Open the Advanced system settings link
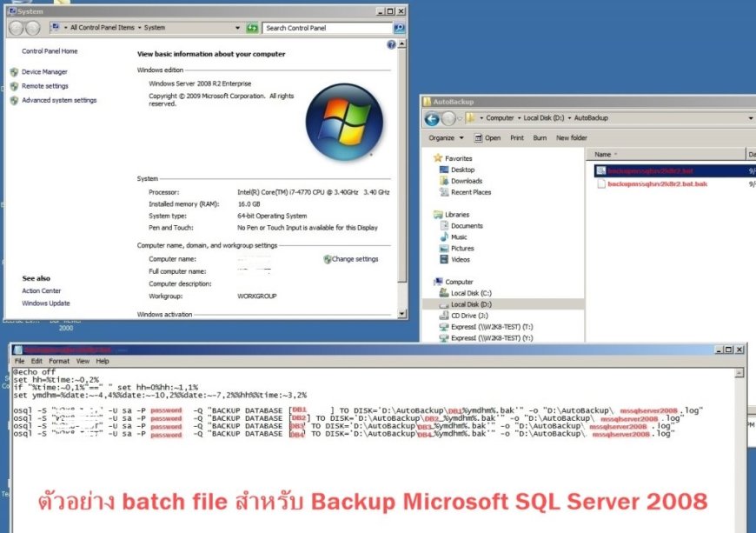The image size is (756, 533). coord(59,100)
